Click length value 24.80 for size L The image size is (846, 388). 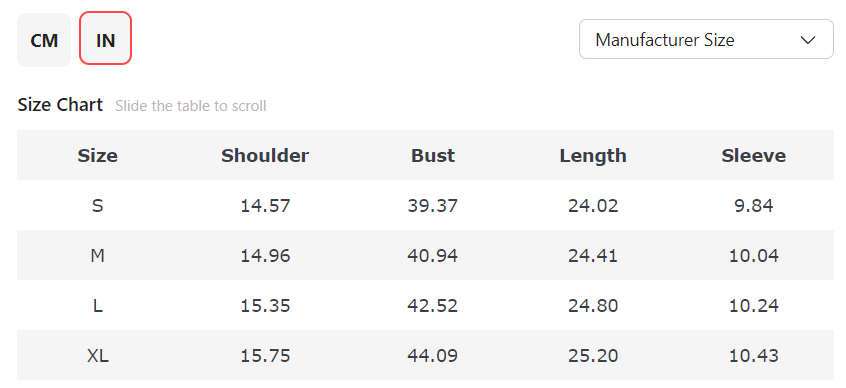point(593,306)
